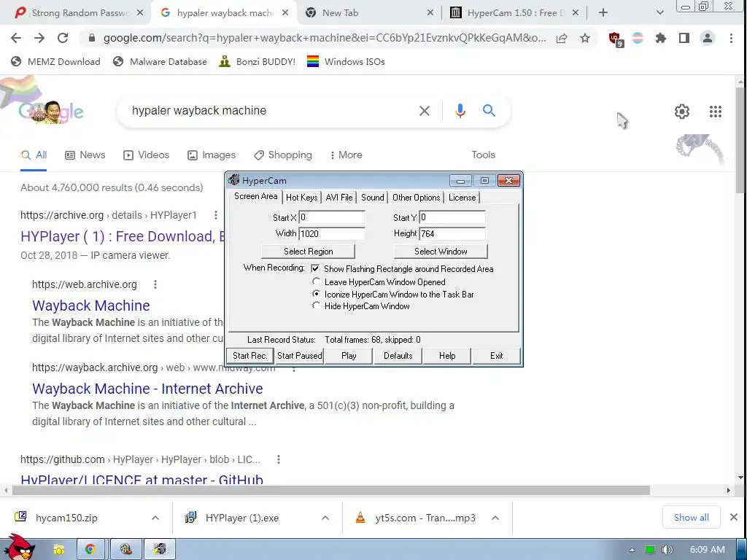Reload the Google search page
This screenshot has width=747, height=560.
click(63, 38)
